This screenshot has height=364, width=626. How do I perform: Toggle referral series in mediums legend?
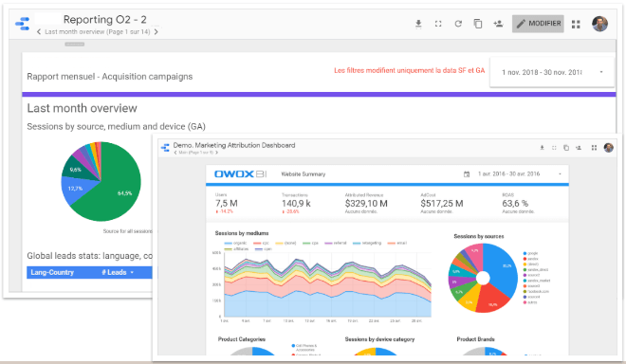click(x=336, y=243)
